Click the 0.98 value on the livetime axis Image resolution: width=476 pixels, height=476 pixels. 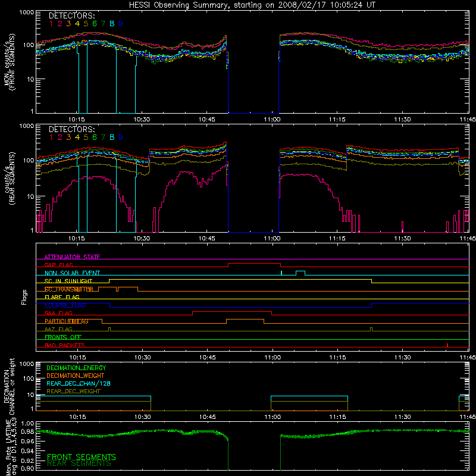27,431
